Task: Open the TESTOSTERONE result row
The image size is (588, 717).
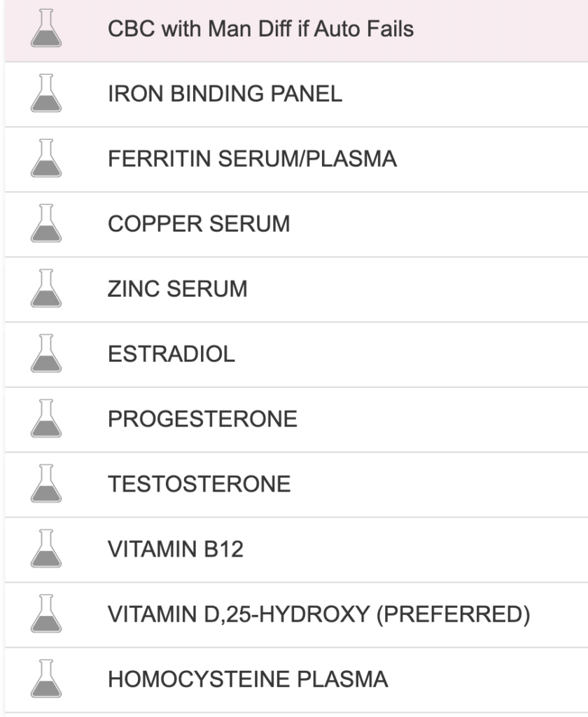Action: pyautogui.click(x=296, y=485)
